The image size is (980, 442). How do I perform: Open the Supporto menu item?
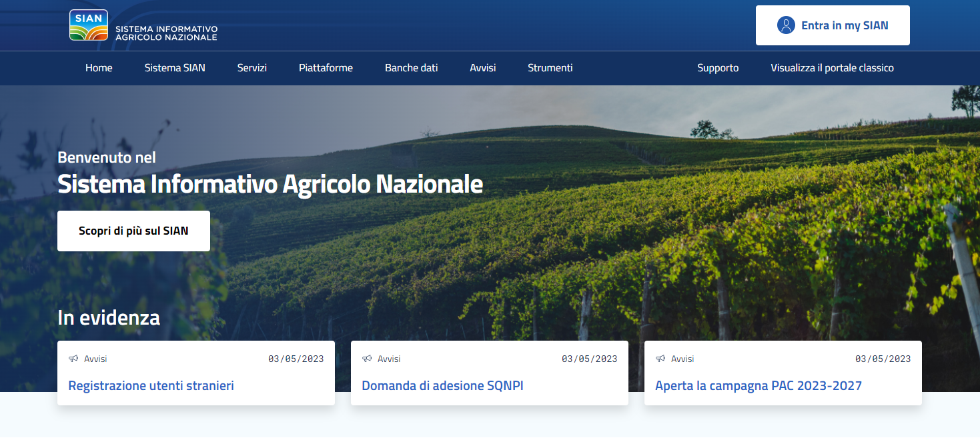coord(718,68)
